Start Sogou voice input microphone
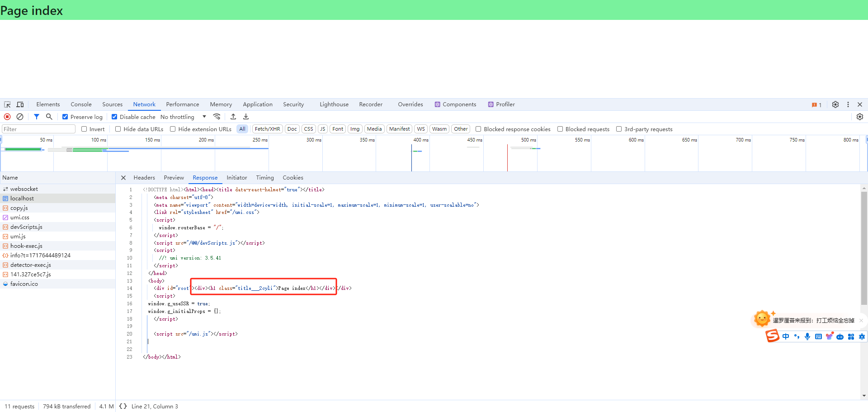This screenshot has width=868, height=412. pos(807,336)
